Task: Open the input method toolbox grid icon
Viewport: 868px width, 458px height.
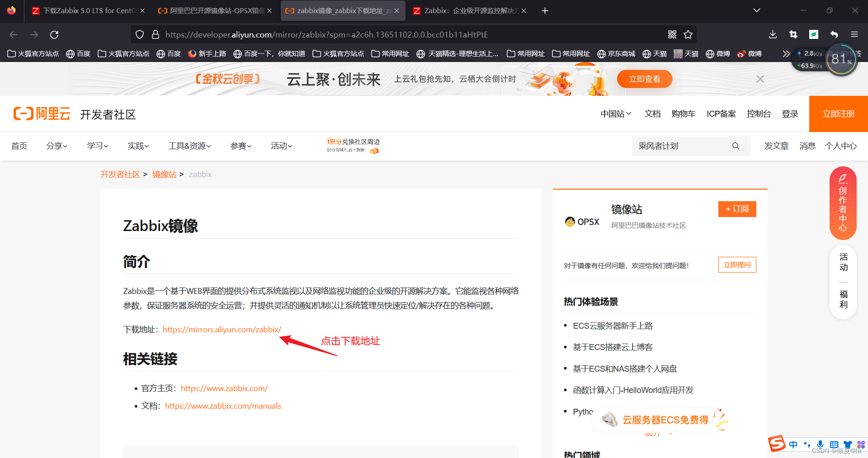Action: [x=861, y=445]
